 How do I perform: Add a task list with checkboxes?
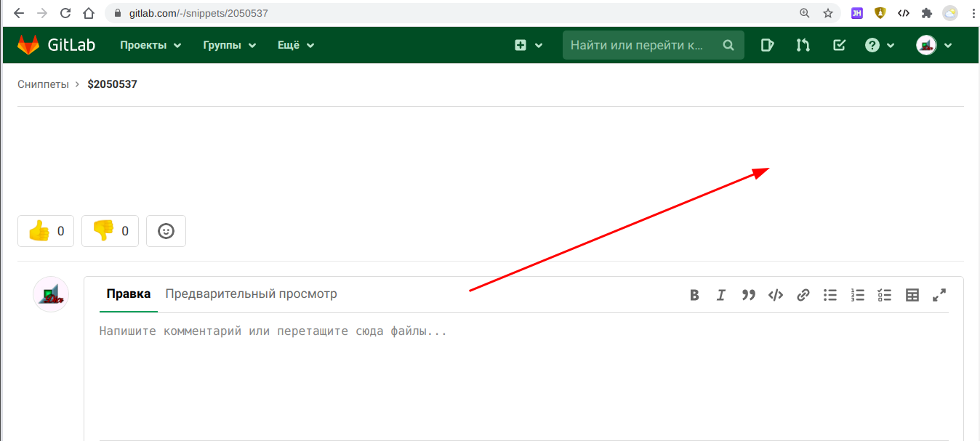tap(885, 295)
